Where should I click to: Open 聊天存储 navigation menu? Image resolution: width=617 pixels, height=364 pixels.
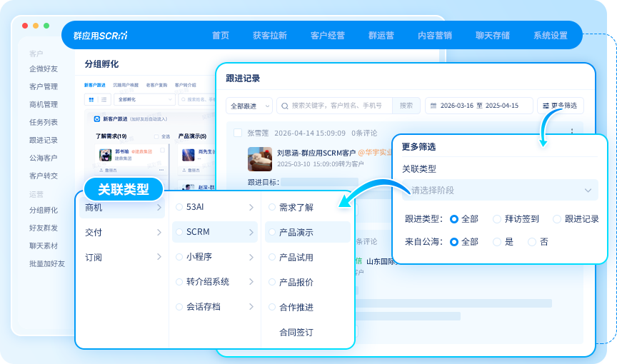(493, 36)
